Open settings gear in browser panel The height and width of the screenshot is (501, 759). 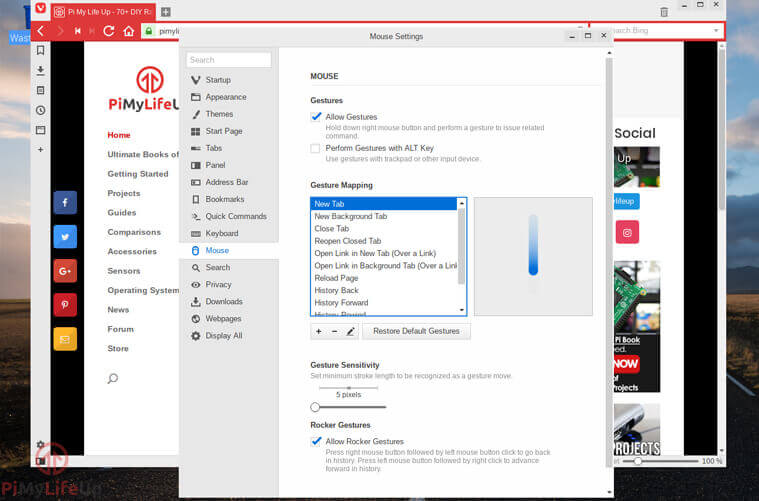[x=41, y=444]
